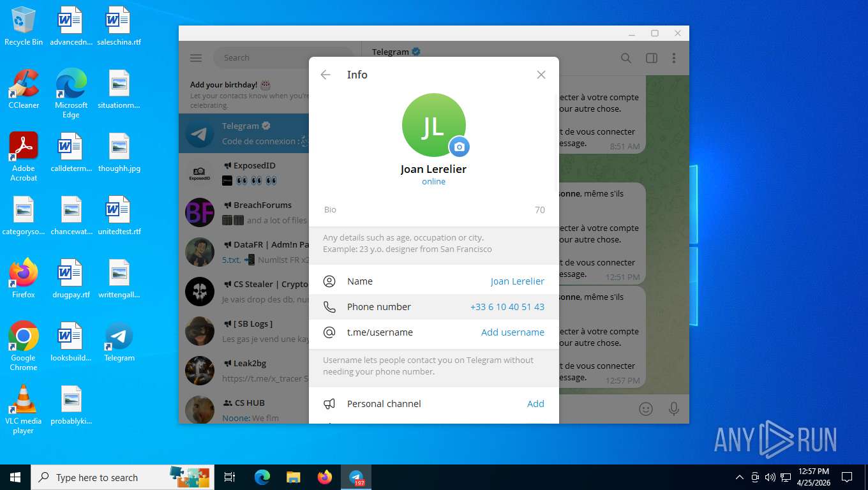Select the thoughh.jpg desktop file
This screenshot has width=868, height=490.
pyautogui.click(x=119, y=153)
